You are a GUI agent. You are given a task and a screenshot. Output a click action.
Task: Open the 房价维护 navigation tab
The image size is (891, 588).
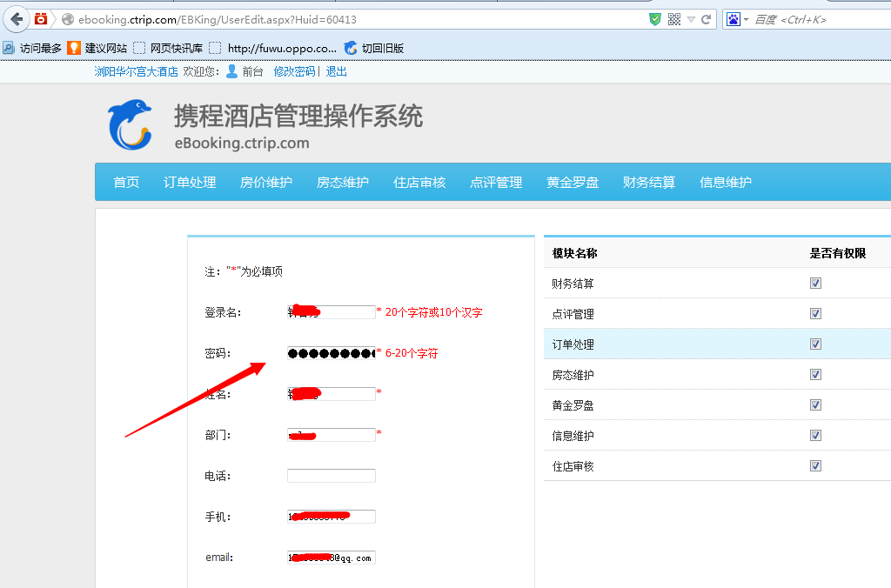(x=266, y=183)
